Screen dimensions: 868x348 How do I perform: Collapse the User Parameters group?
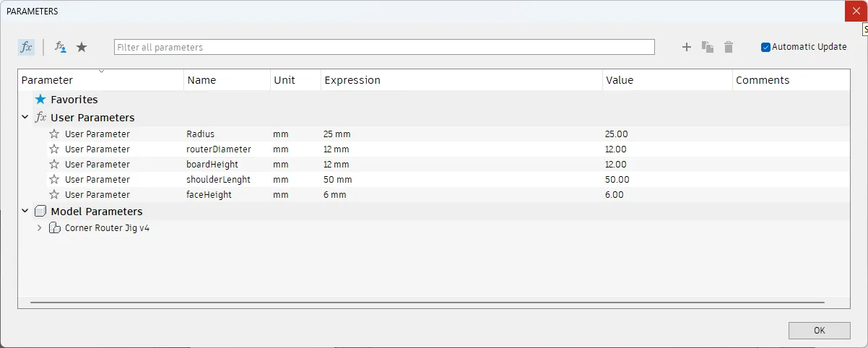[25, 117]
